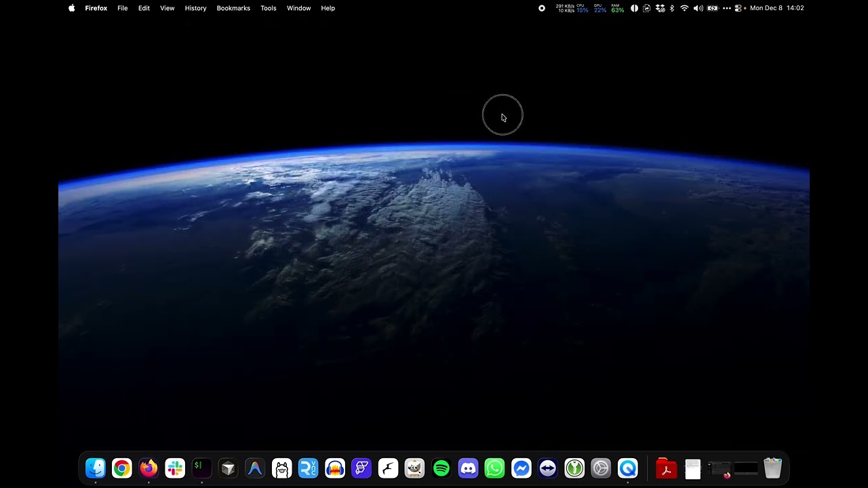The width and height of the screenshot is (868, 488).
Task: Click the CPU 15% usage readout
Action: pyautogui.click(x=582, y=8)
